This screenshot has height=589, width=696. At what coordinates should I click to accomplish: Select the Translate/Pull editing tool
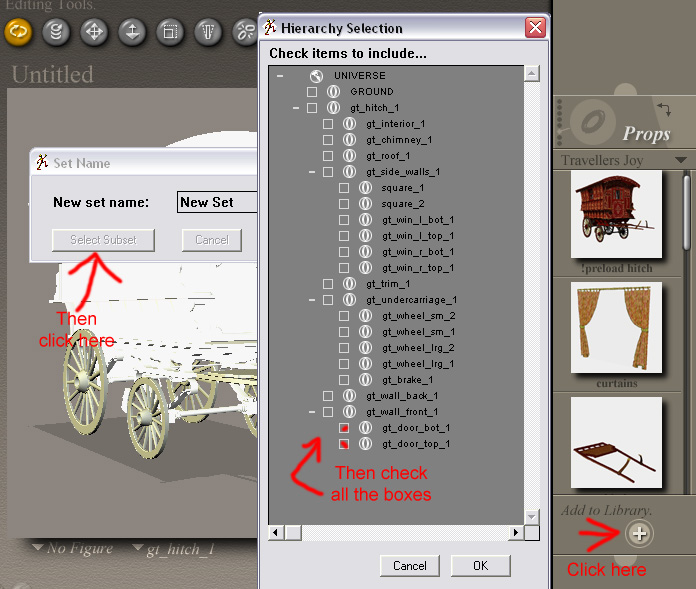click(x=94, y=32)
